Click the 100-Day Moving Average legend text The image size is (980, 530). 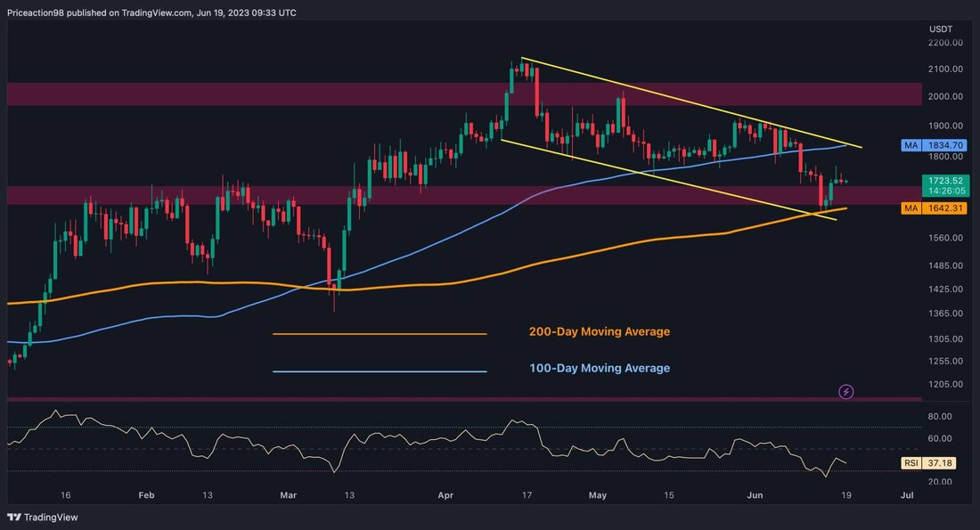pos(600,368)
